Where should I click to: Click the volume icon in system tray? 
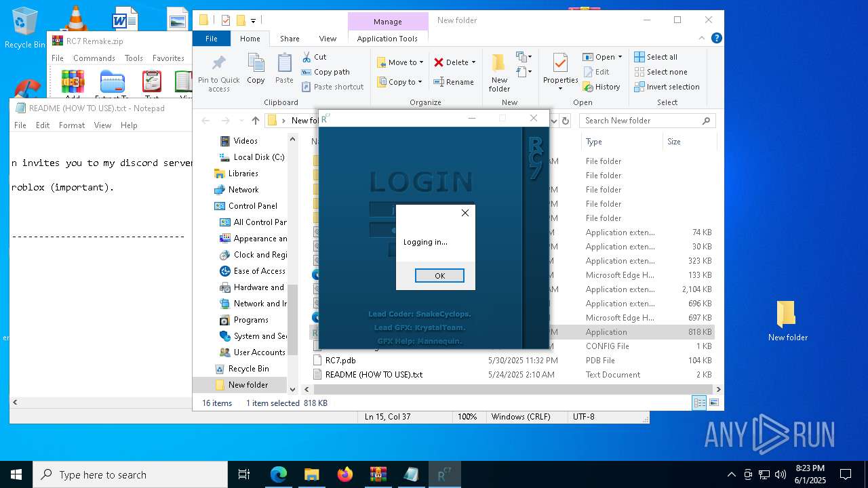click(780, 474)
